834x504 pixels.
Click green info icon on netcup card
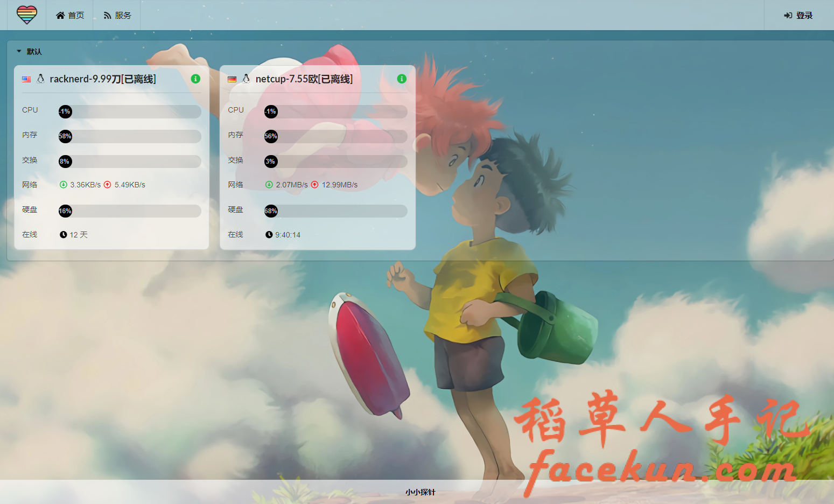pyautogui.click(x=402, y=79)
